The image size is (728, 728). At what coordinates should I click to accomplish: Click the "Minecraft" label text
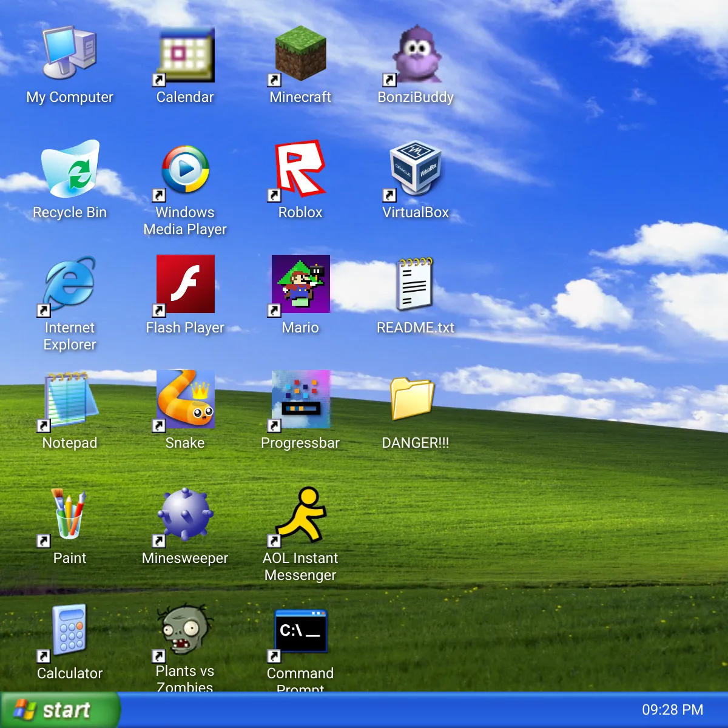[x=300, y=97]
